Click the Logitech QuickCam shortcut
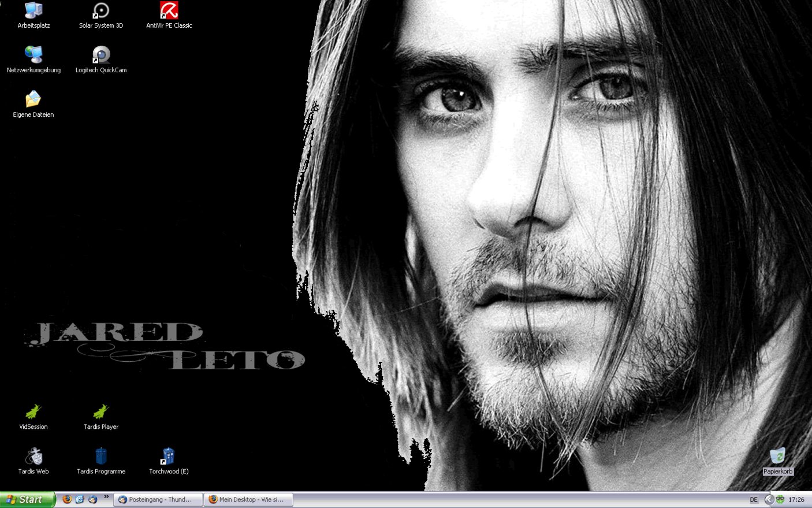The width and height of the screenshot is (812, 508). click(x=101, y=55)
